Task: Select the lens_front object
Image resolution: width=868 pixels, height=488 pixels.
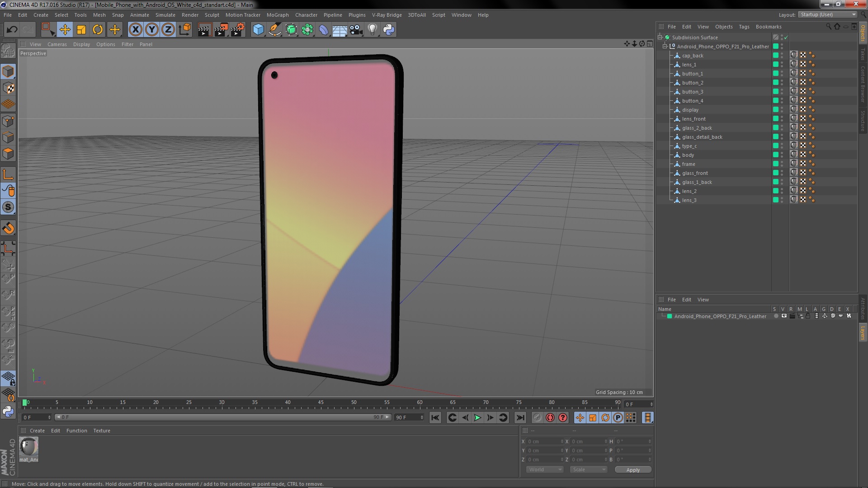Action: point(693,119)
